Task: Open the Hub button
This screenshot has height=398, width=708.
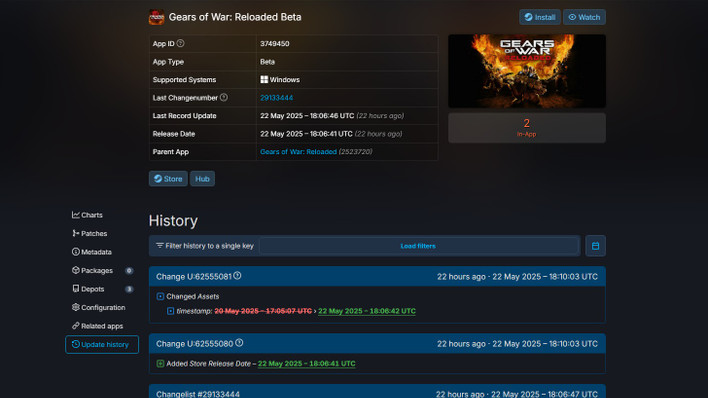Action: pos(202,179)
